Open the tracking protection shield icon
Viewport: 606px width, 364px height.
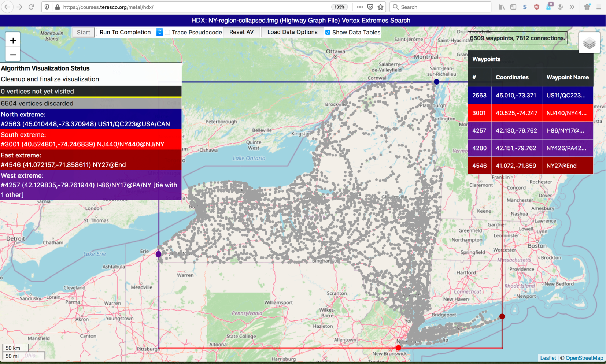pyautogui.click(x=47, y=7)
